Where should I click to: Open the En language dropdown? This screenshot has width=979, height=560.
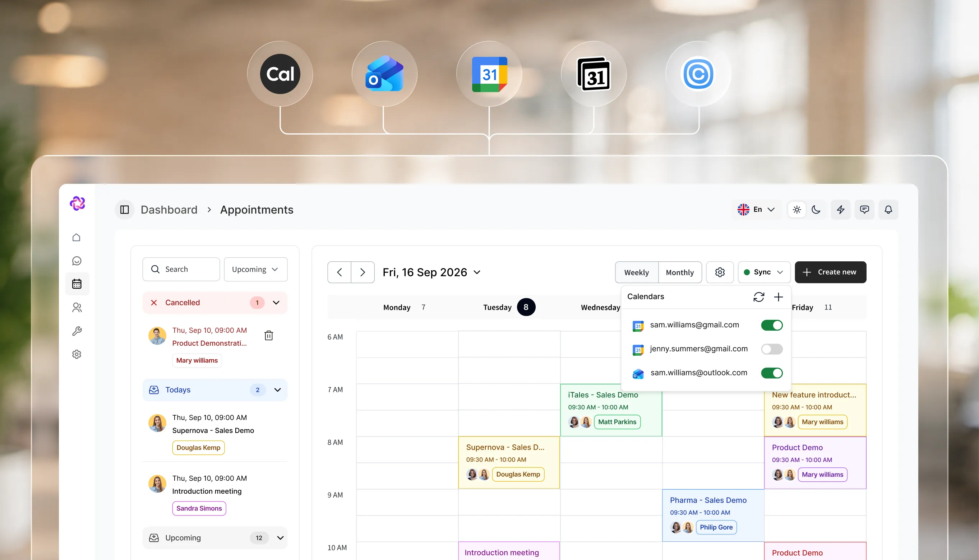click(x=756, y=210)
